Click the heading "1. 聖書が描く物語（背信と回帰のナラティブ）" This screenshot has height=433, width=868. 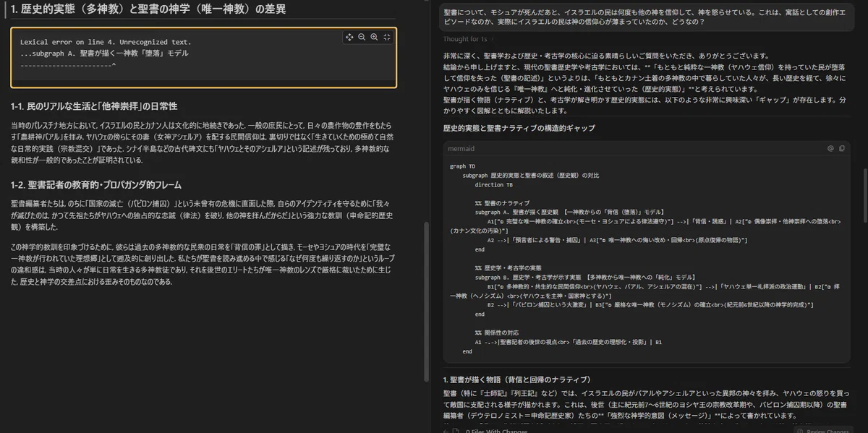click(517, 380)
